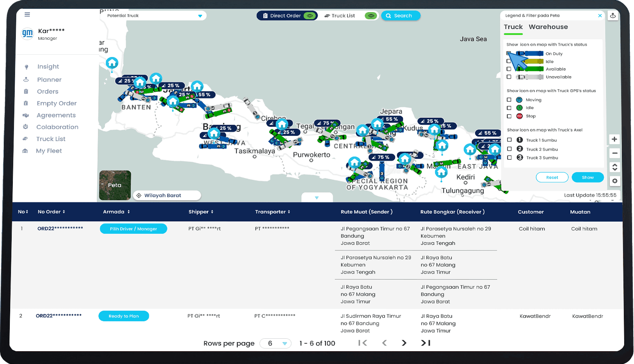Check the Idle truck status checkbox

509,61
